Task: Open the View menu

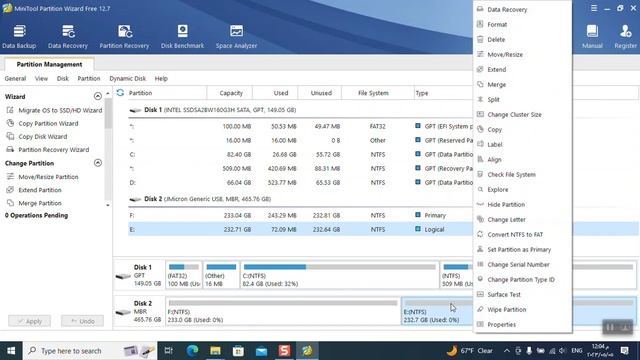Action: [41, 78]
